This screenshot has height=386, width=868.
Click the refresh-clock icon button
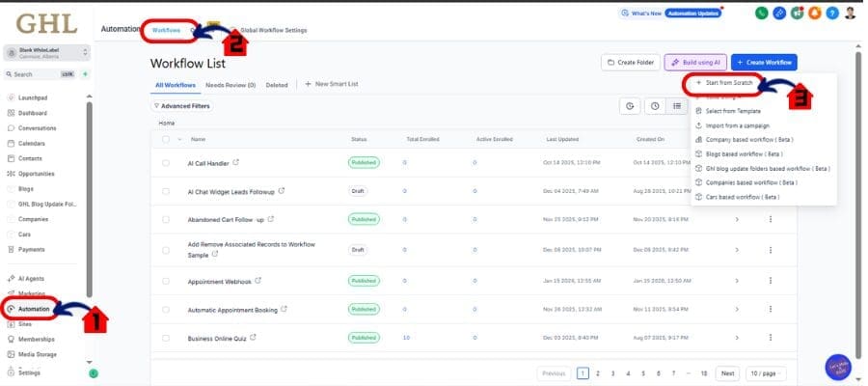pos(630,106)
